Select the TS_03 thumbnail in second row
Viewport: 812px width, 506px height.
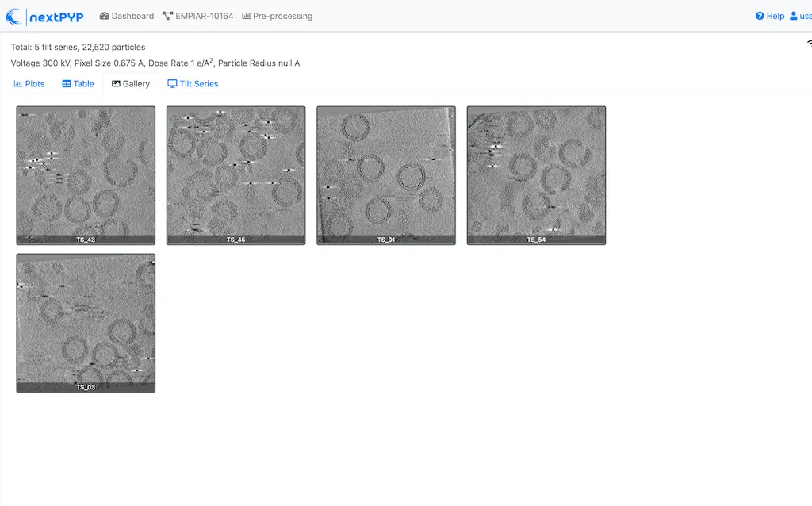(x=86, y=322)
